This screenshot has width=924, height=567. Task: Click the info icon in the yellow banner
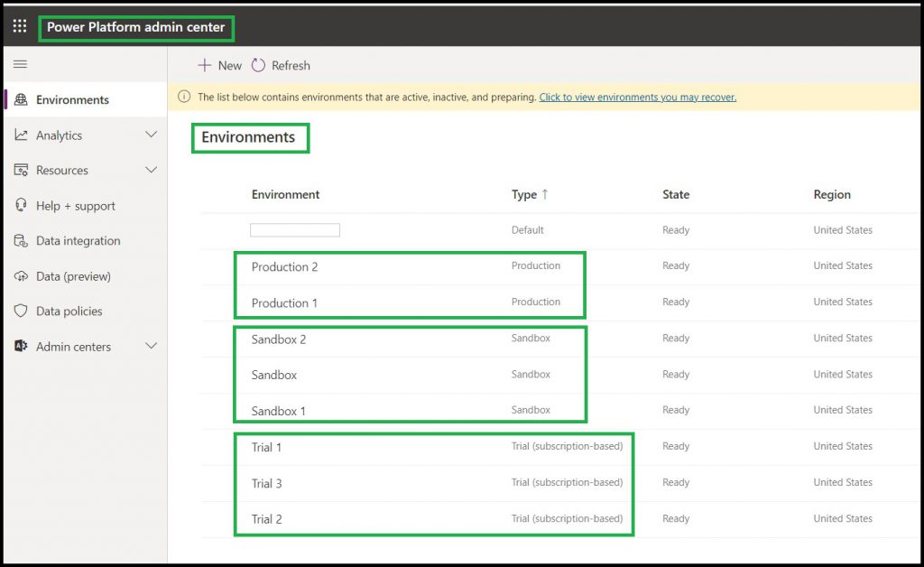click(184, 97)
